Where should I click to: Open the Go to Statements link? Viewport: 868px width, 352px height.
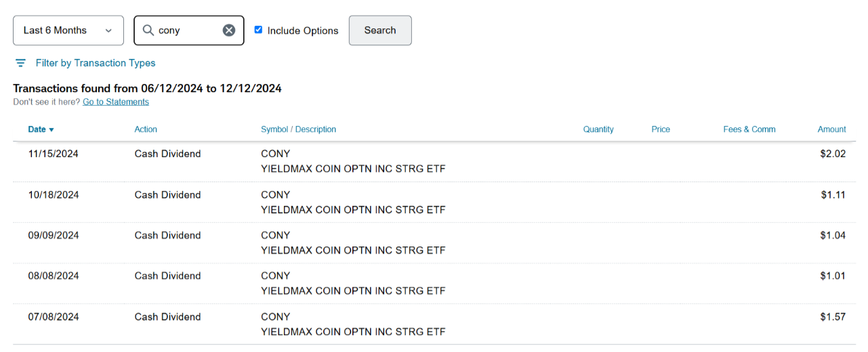pyautogui.click(x=116, y=102)
